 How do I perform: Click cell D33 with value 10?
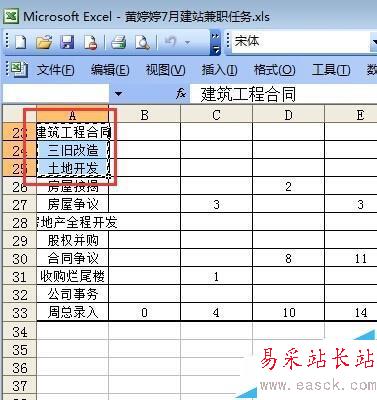click(x=289, y=312)
